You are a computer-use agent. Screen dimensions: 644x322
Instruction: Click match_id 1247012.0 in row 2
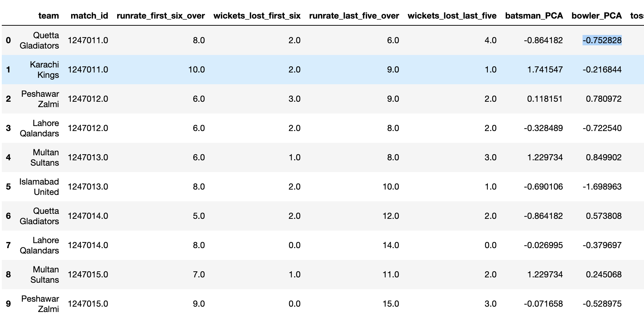tap(88, 99)
